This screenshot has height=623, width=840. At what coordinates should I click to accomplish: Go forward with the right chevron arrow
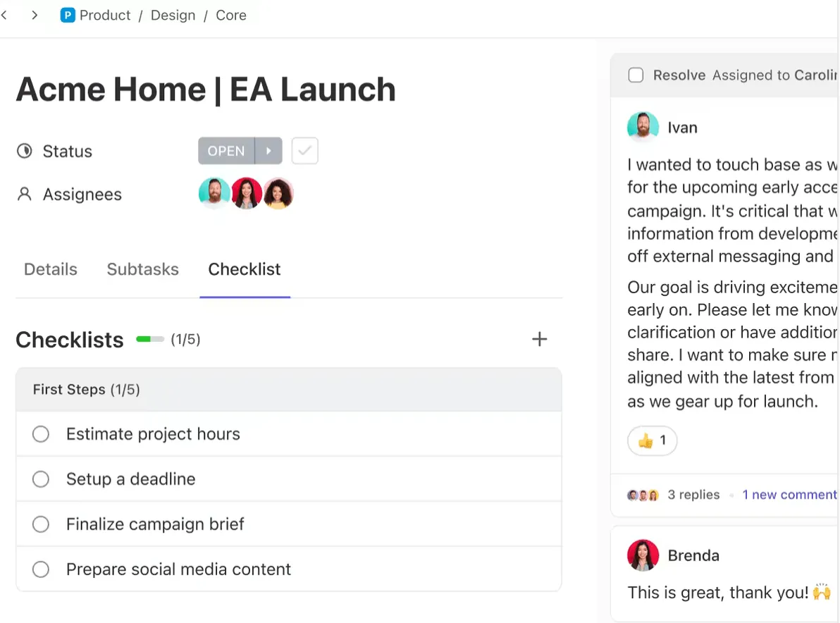point(35,15)
